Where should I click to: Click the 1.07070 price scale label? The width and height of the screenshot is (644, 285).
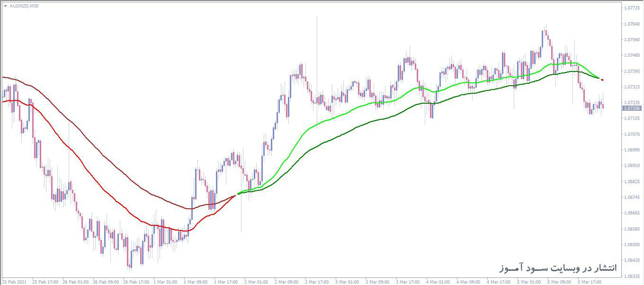coord(632,134)
